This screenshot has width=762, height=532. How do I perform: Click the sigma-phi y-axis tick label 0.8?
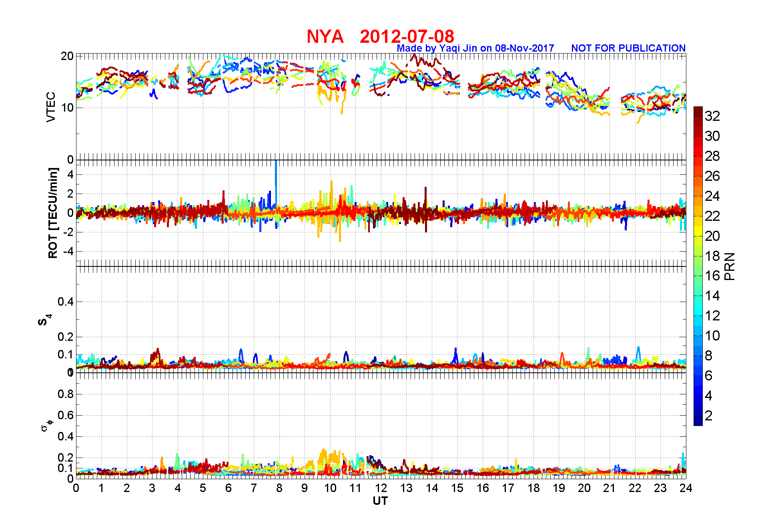66,394
